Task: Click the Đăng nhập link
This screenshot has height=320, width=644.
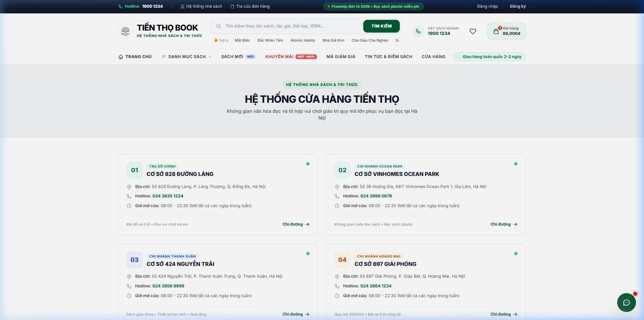Action: 487,6
